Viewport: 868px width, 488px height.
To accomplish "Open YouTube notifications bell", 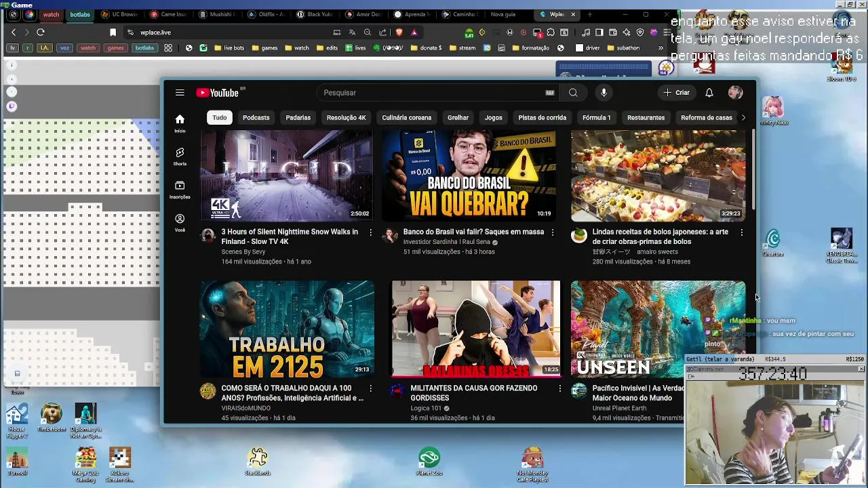I will [709, 93].
